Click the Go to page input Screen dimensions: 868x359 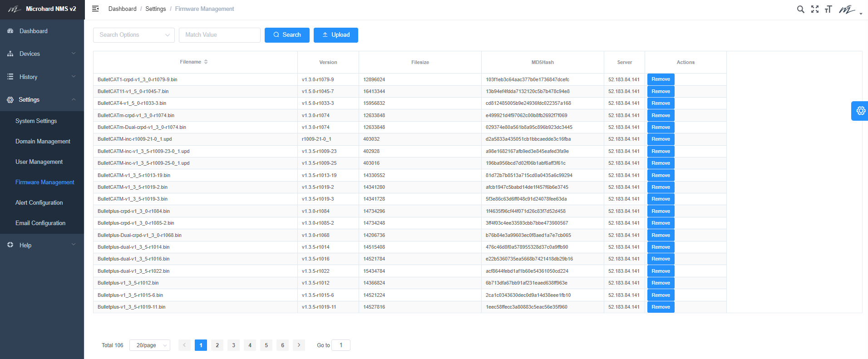341,345
